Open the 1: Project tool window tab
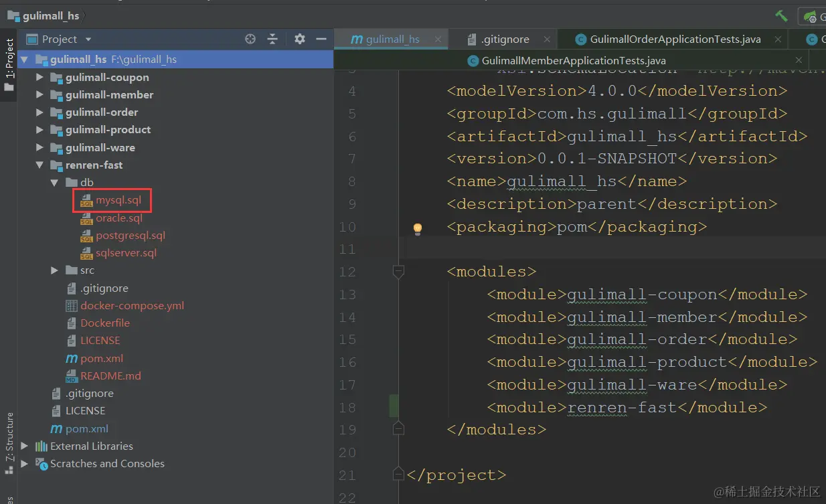Image resolution: width=826 pixels, height=504 pixels. (x=9, y=65)
